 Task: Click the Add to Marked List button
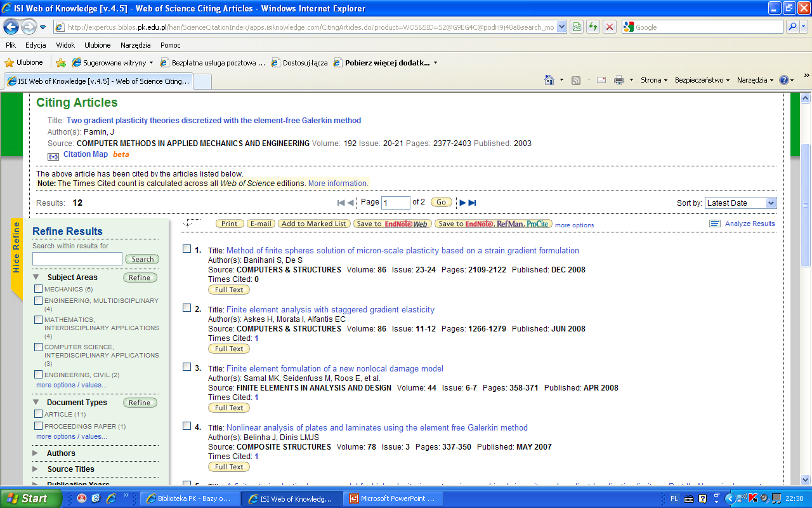[315, 224]
